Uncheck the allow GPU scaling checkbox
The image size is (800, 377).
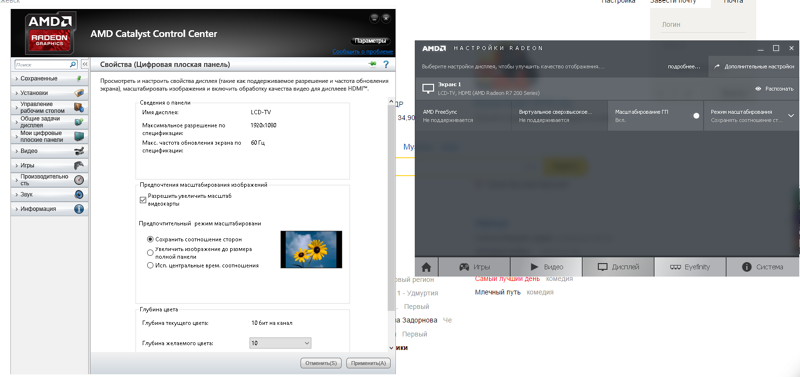click(x=143, y=199)
